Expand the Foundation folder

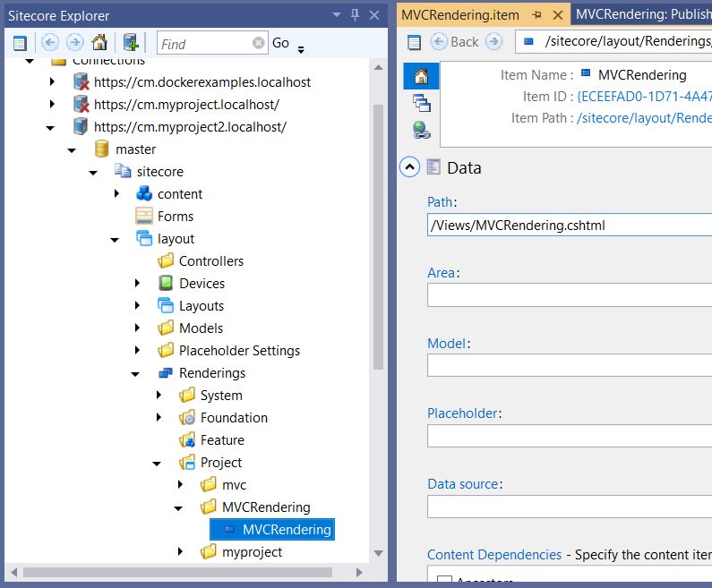click(159, 416)
